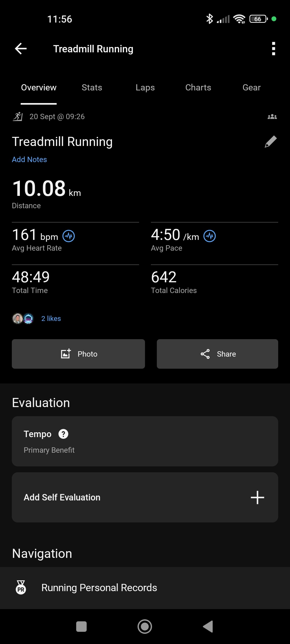Expand Add Self Evaluation with plus

click(257, 497)
